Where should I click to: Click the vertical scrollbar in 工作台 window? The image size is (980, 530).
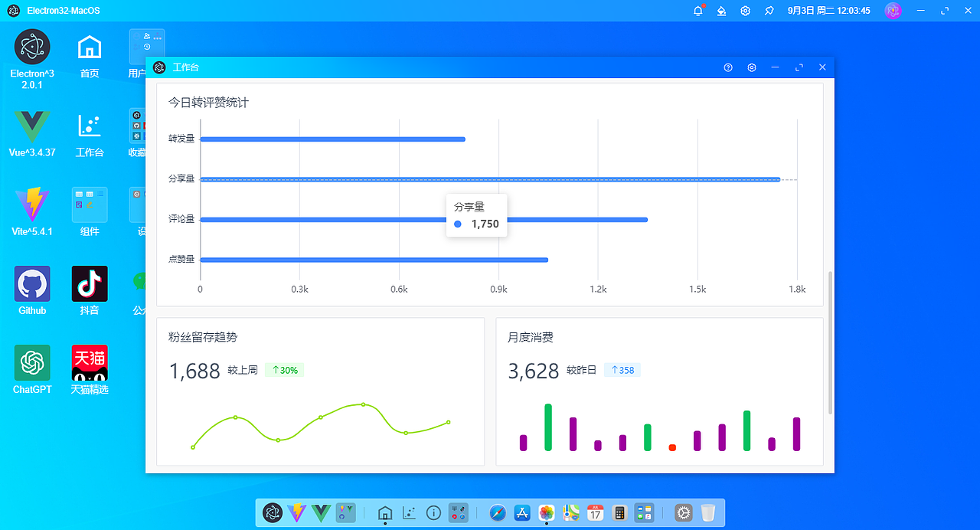[830, 342]
